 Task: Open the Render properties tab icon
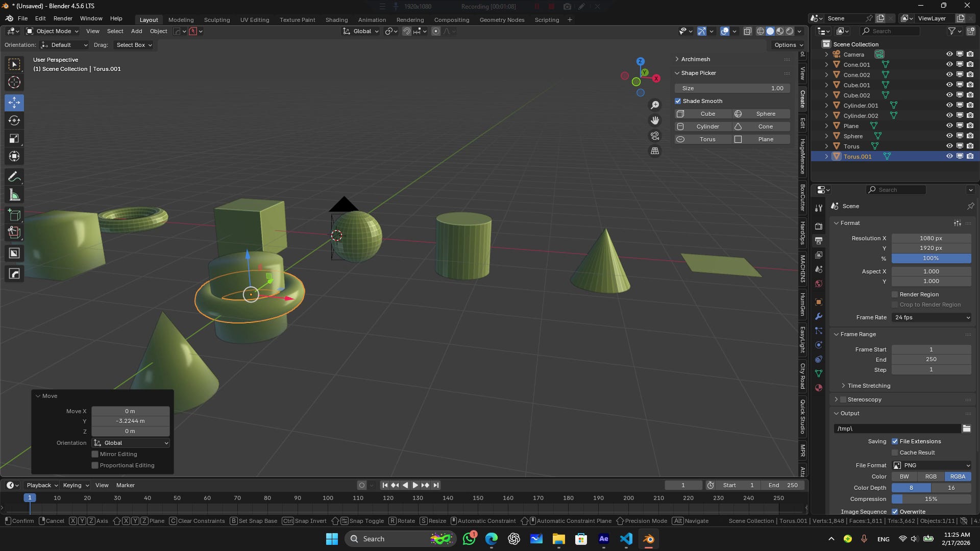(x=819, y=226)
